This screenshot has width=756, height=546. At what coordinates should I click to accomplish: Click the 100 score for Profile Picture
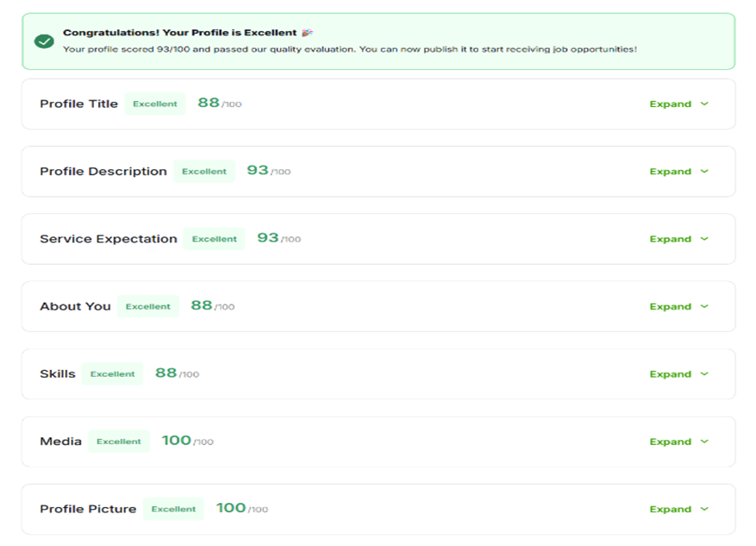point(231,508)
